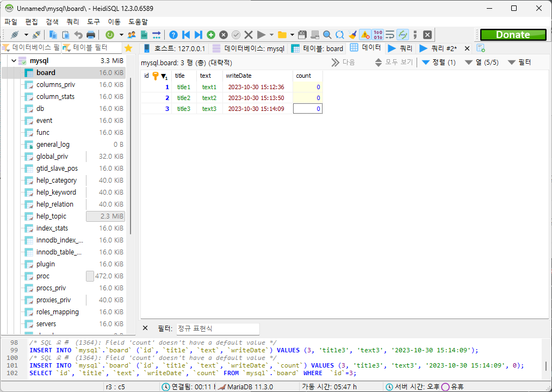Close the 쿼리 #2* tab
This screenshot has height=392, width=552.
[467, 48]
